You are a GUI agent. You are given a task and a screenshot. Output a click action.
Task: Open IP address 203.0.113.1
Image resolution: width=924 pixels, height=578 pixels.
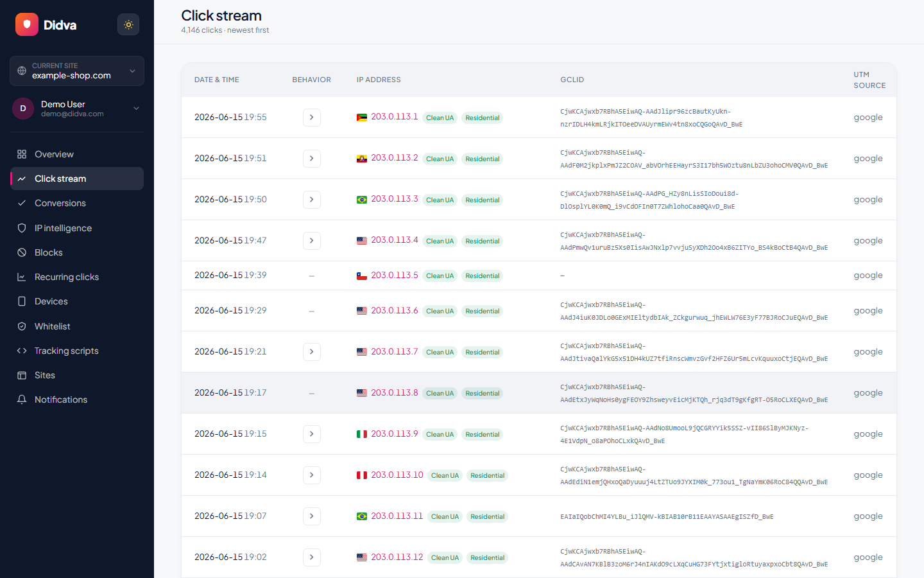point(394,117)
